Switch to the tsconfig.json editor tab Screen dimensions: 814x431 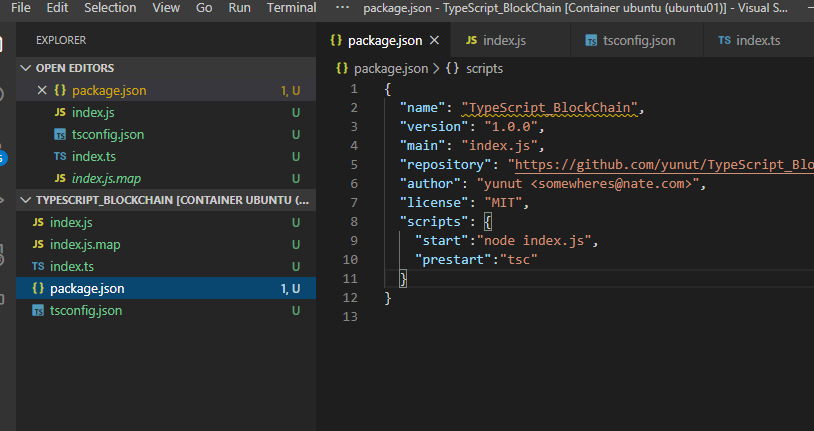point(636,41)
